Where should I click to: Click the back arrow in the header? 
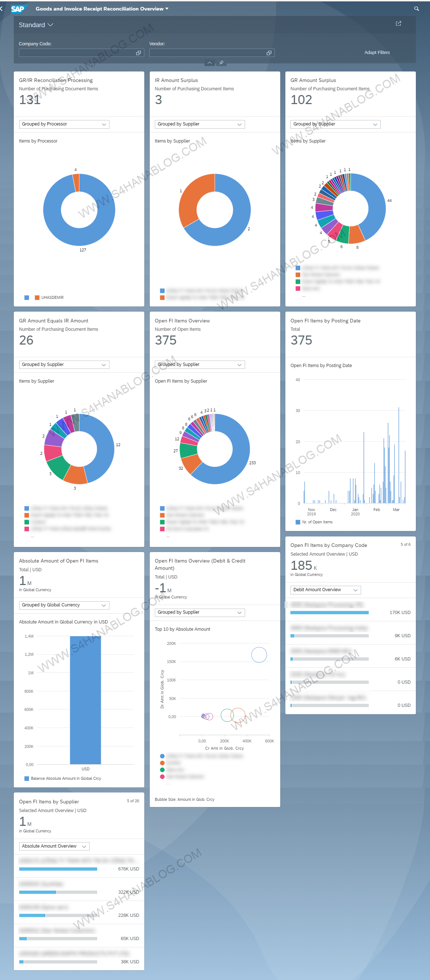(2, 9)
